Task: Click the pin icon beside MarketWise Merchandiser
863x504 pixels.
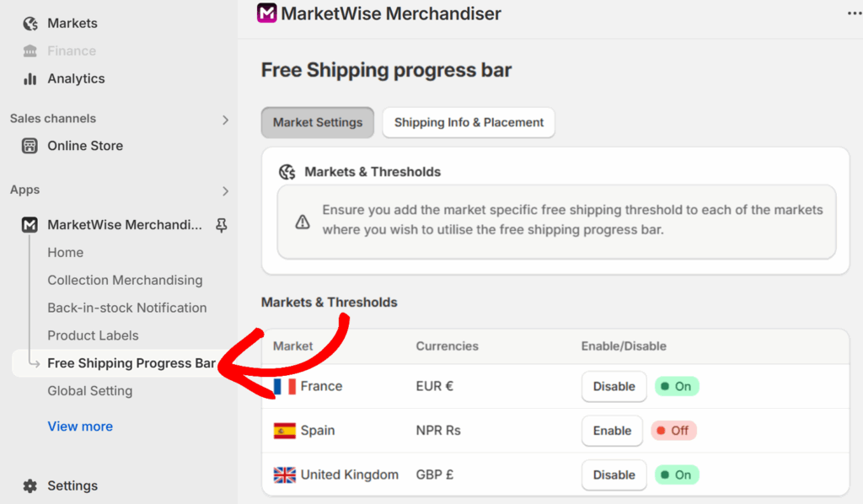Action: tap(222, 225)
